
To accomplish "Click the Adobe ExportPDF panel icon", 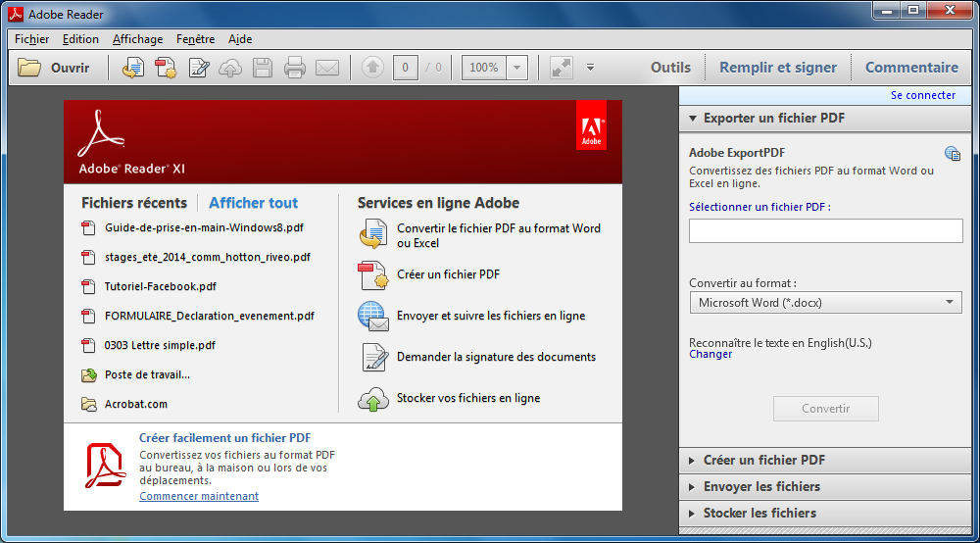I will tap(953, 153).
